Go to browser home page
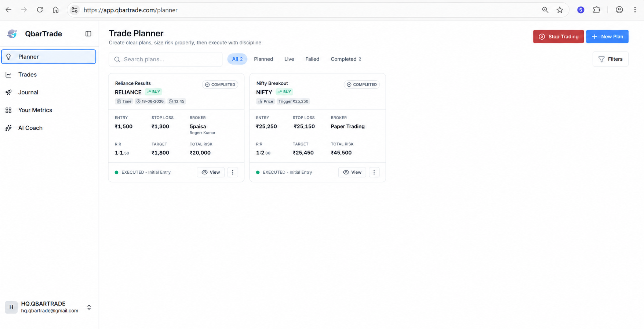 pos(55,10)
